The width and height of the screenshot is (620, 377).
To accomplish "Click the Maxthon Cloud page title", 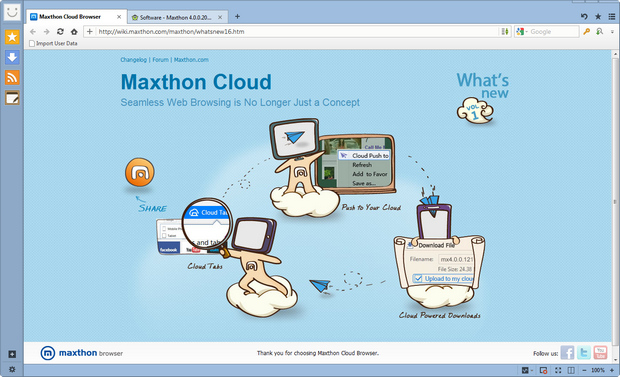I will point(196,82).
